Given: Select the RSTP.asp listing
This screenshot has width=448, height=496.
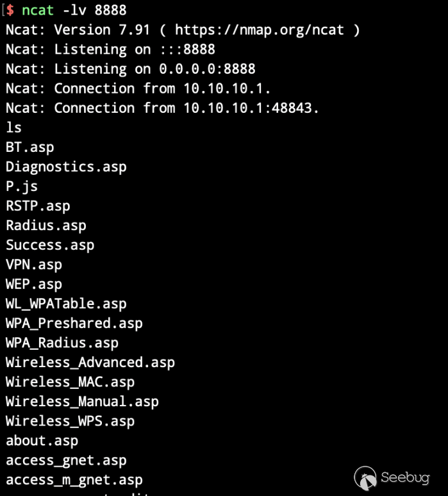Looking at the screenshot, I should pos(38,206).
